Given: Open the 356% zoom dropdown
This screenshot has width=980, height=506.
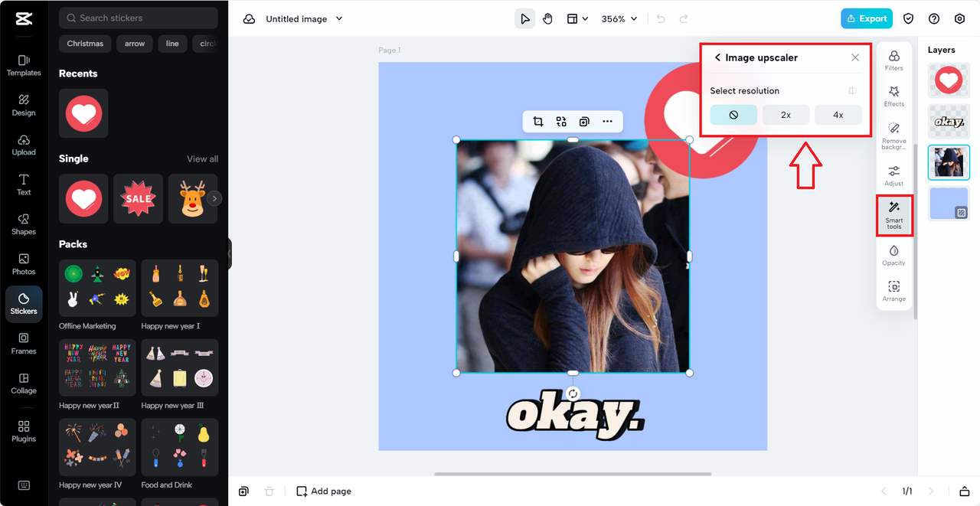Looking at the screenshot, I should (619, 19).
